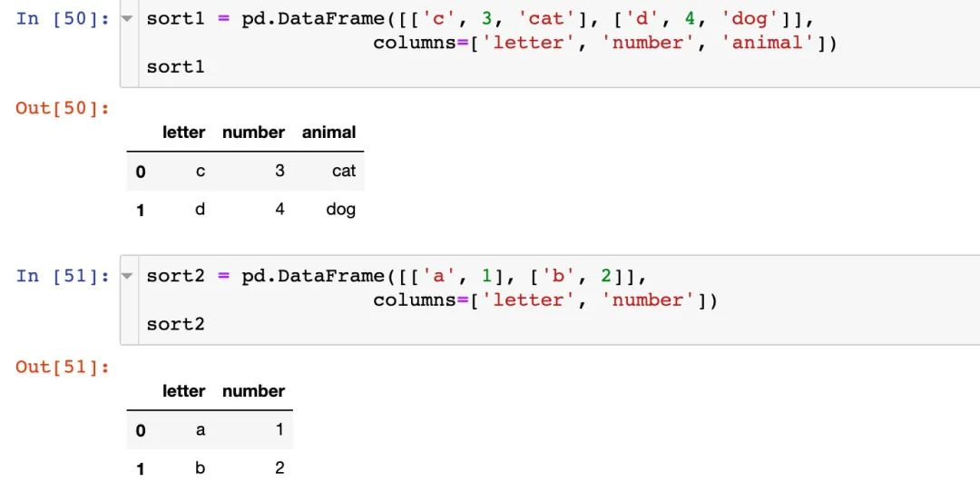980x492 pixels.
Task: Click the 'b' value in sort2 output
Action: click(x=201, y=468)
